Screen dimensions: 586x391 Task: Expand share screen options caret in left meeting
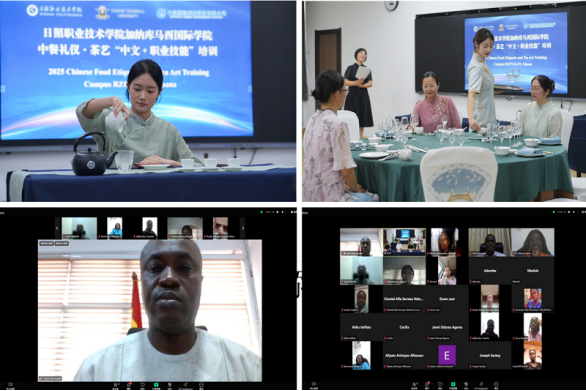[161, 385]
